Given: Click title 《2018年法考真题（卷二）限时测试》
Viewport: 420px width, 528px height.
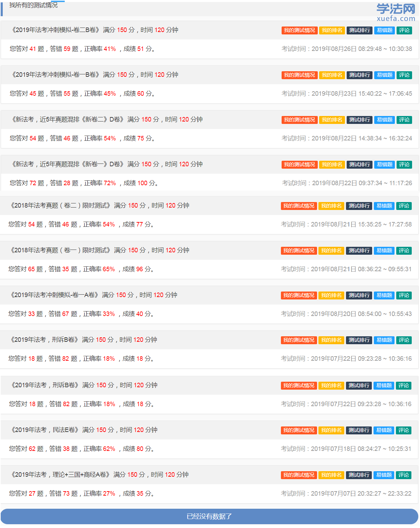Looking at the screenshot, I should click(x=61, y=205).
